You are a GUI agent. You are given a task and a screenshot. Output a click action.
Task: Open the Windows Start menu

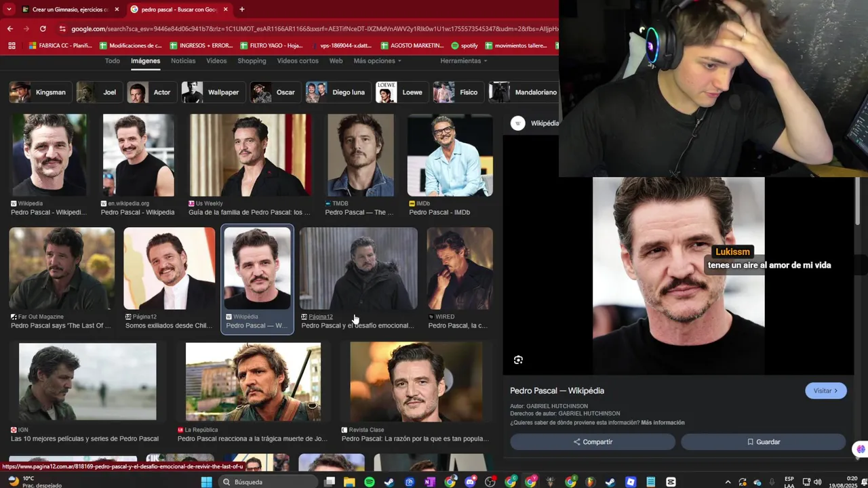[206, 482]
